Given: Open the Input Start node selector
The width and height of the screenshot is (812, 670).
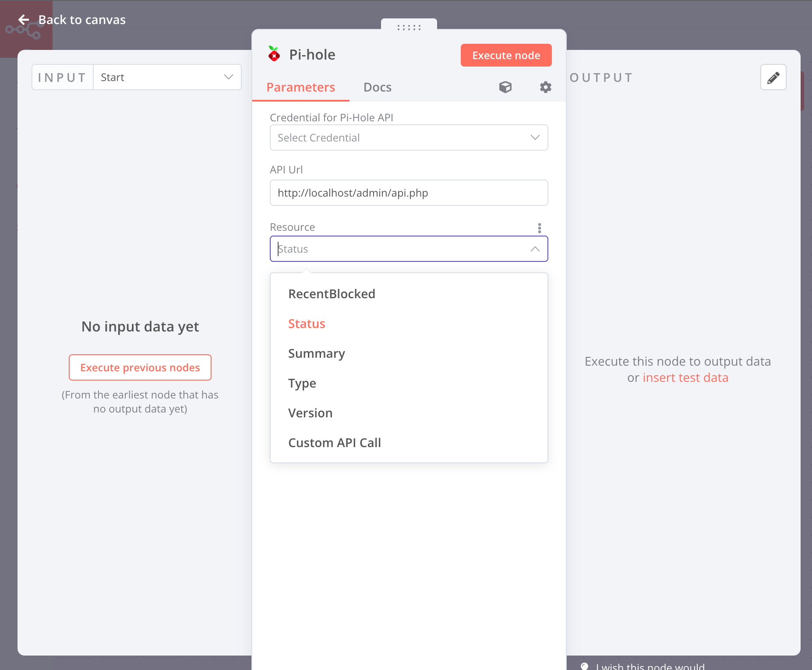Looking at the screenshot, I should click(167, 78).
